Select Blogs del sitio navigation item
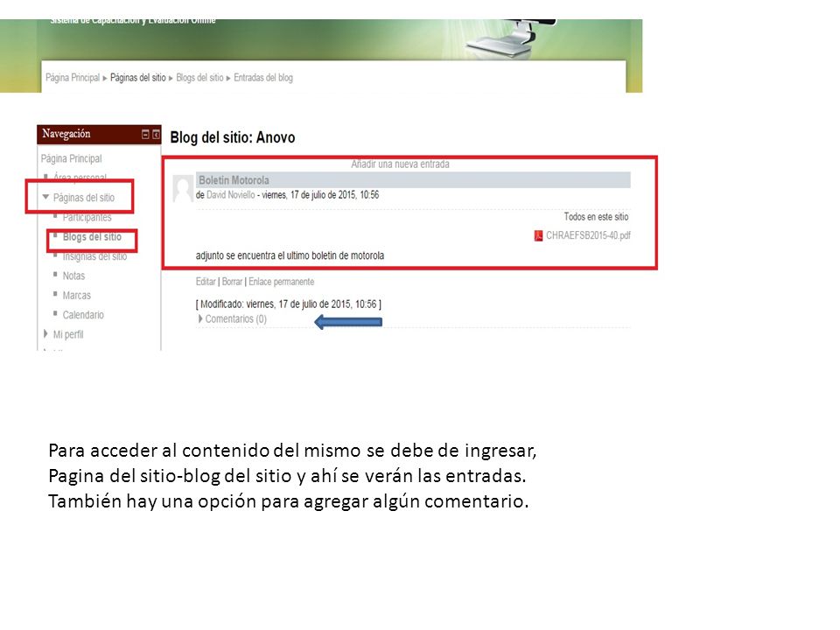The height and width of the screenshot is (630, 840). pyautogui.click(x=92, y=237)
